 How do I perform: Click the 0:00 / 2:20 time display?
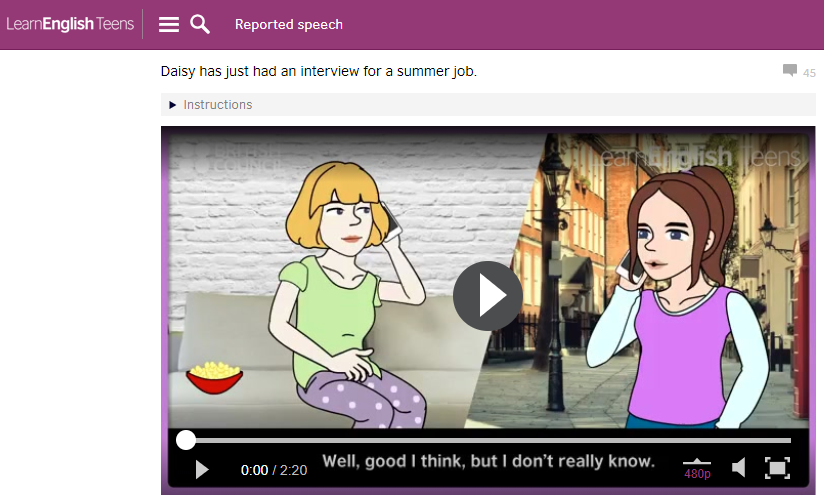[274, 470]
